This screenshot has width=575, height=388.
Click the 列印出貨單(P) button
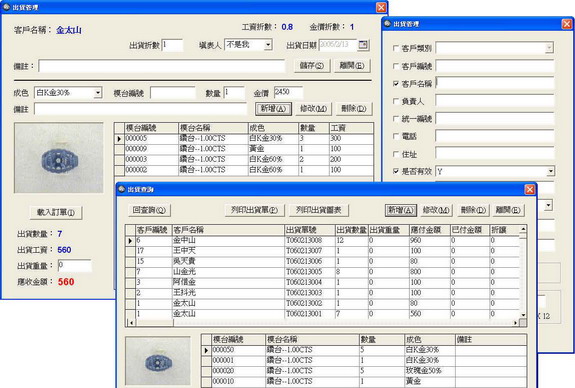pos(254,210)
